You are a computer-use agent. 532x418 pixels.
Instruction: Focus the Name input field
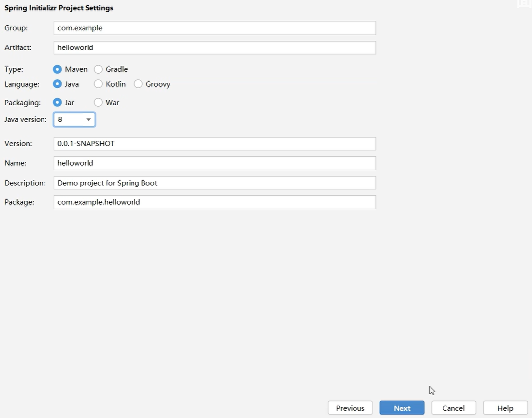click(x=215, y=163)
